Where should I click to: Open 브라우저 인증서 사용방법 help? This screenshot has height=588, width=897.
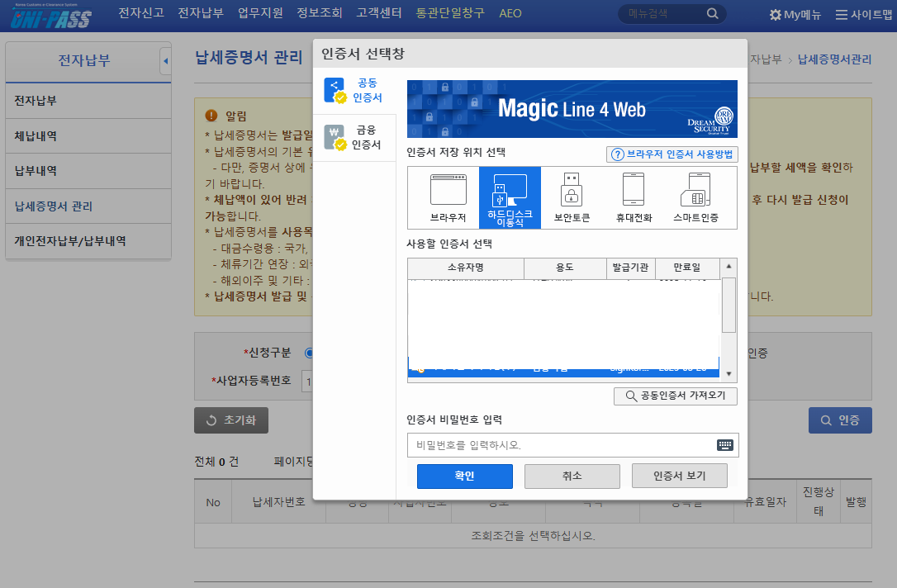tap(672, 154)
